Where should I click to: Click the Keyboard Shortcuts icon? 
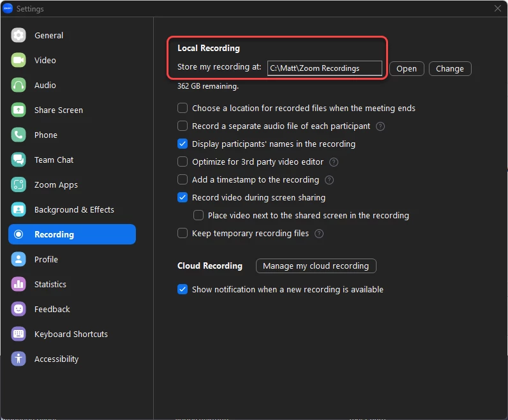(x=19, y=334)
